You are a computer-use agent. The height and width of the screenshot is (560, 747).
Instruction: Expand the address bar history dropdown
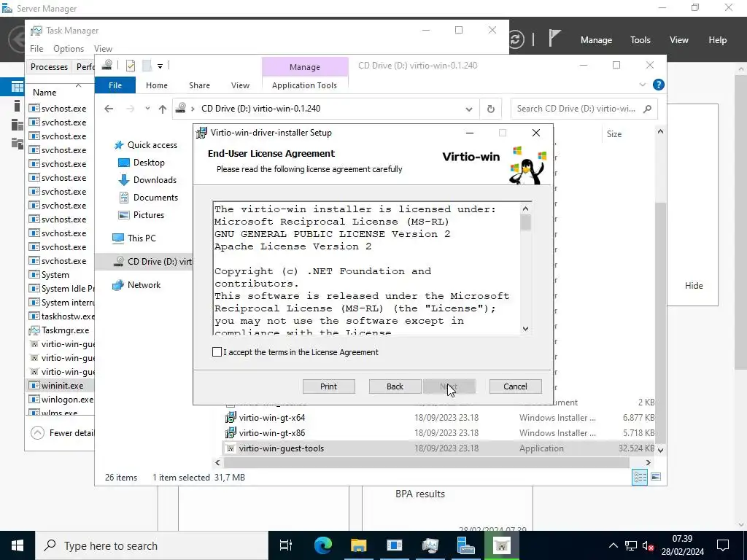[x=469, y=109]
